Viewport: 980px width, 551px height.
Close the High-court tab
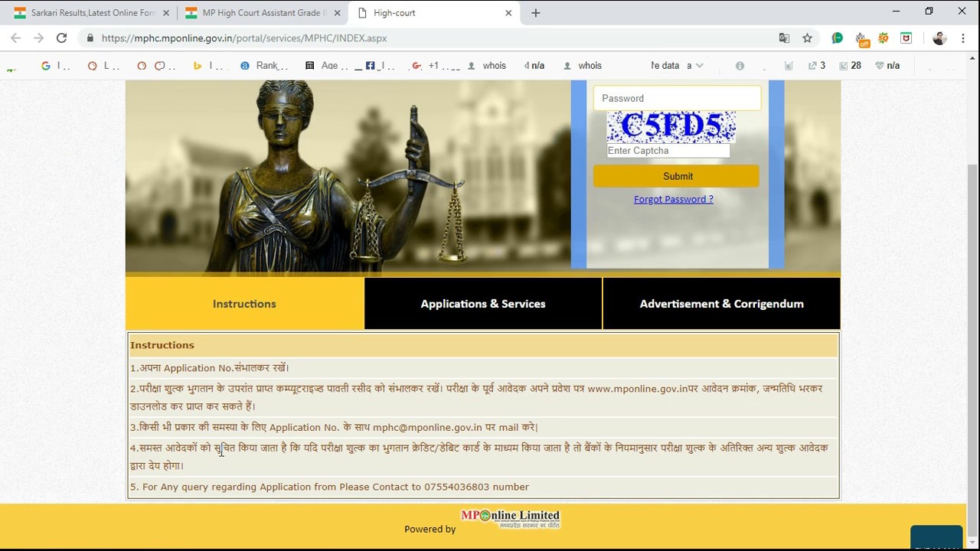click(x=508, y=13)
